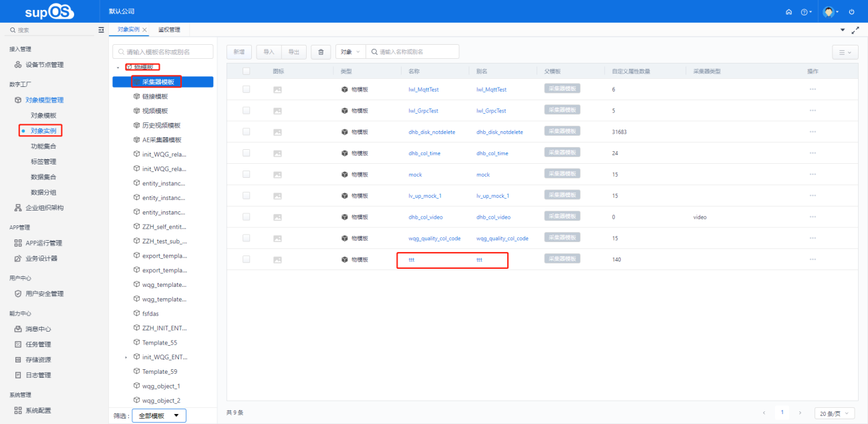Collapse the left sidebar menu icon
The image size is (868, 424).
pyautogui.click(x=101, y=30)
